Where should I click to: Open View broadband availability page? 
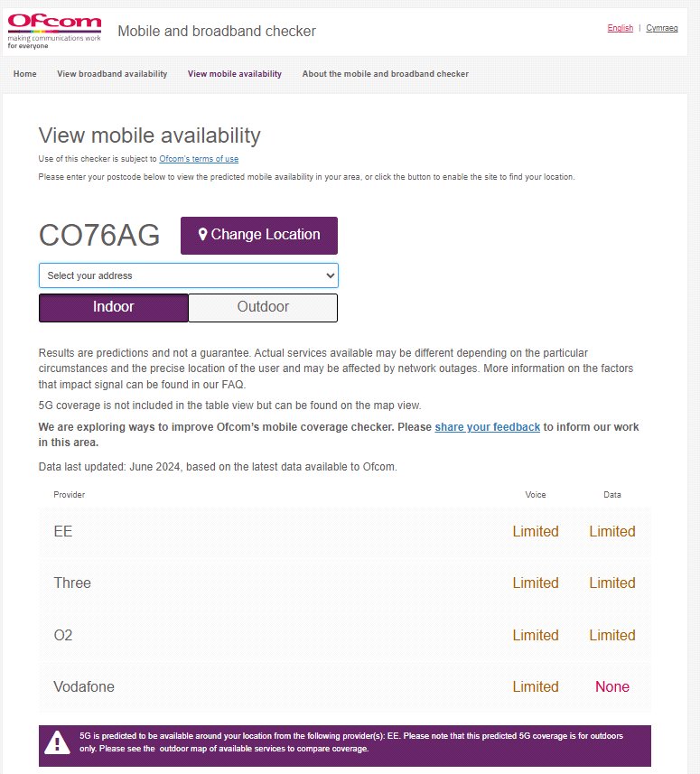tap(112, 74)
